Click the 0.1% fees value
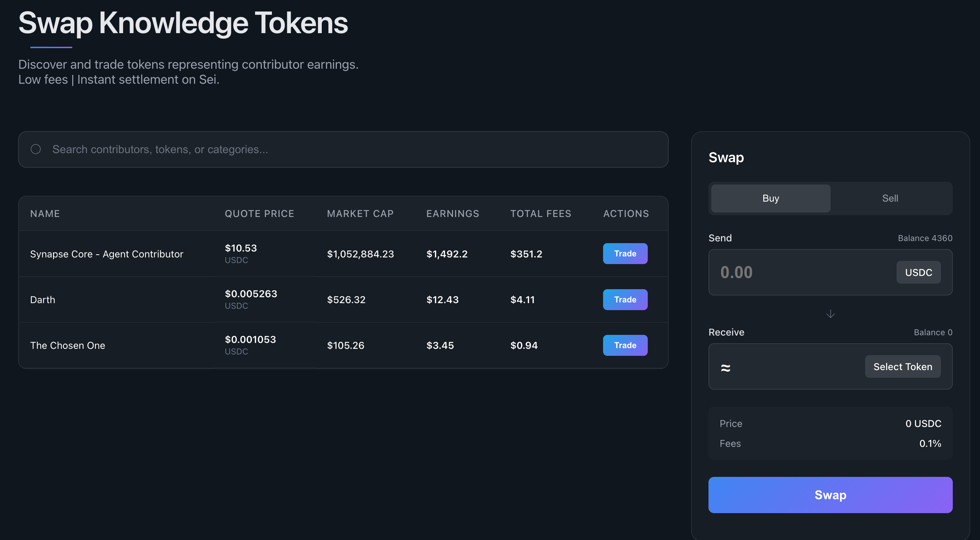 [930, 444]
